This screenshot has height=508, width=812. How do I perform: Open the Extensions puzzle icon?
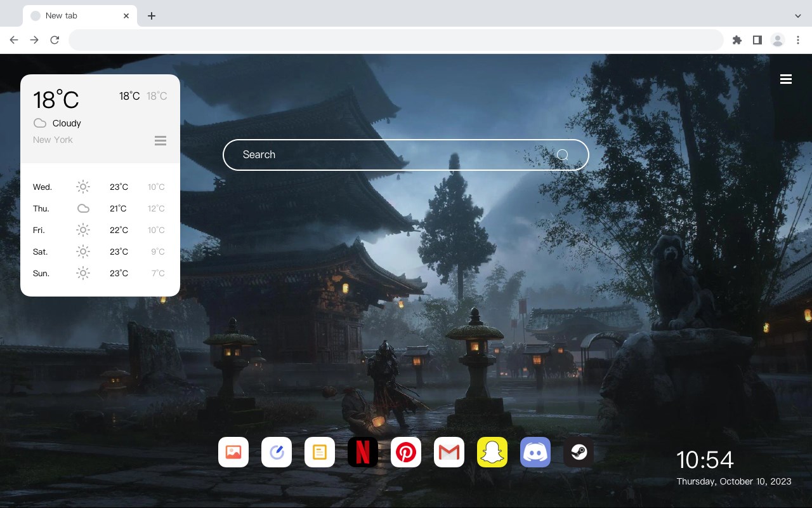click(x=737, y=40)
